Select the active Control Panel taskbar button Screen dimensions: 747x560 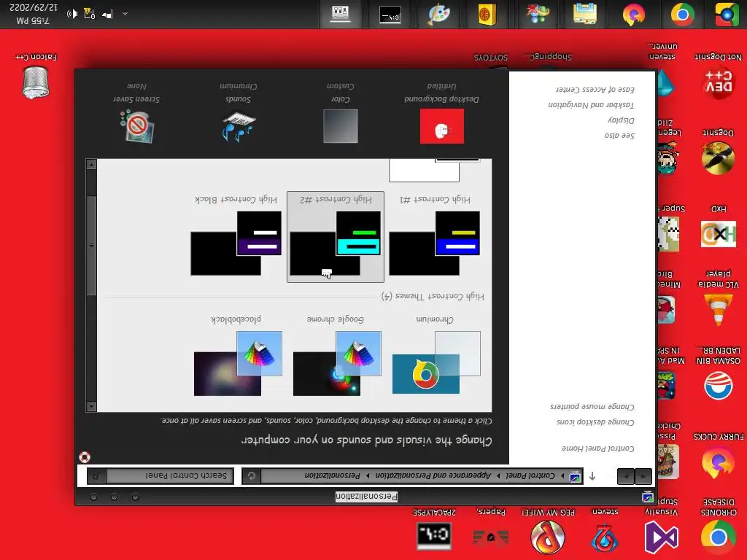341,15
